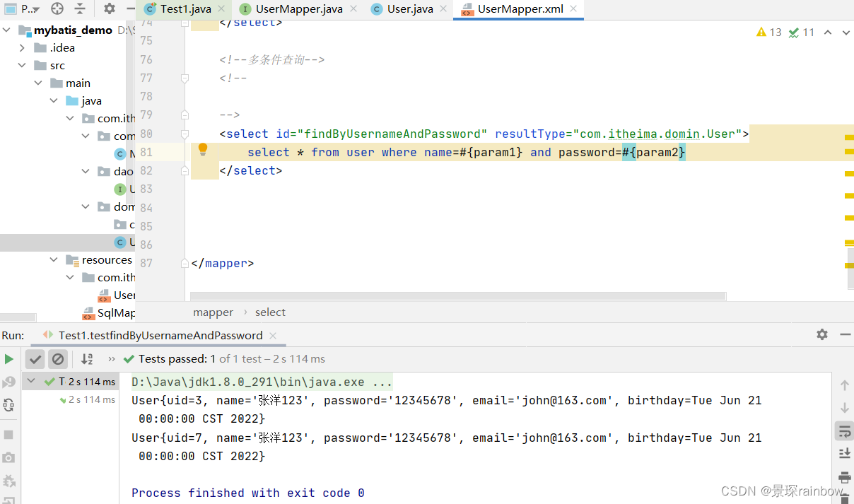Click the sort tests alphabetically icon
Screen dimensions: 854x504
pyautogui.click(x=86, y=360)
